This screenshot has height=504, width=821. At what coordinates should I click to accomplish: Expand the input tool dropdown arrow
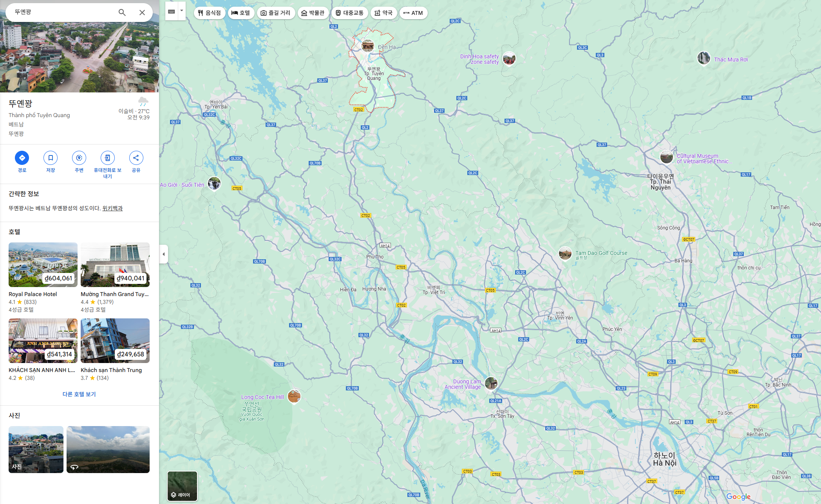coord(182,11)
